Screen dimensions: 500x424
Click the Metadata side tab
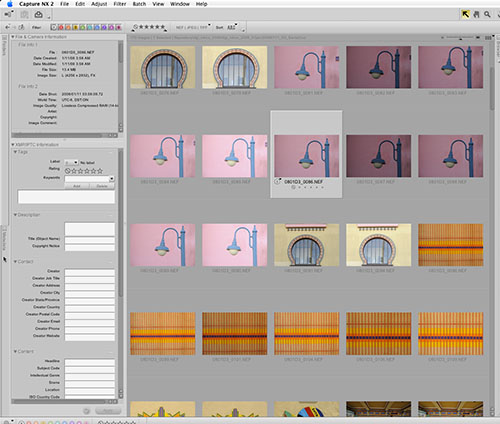[x=4, y=239]
